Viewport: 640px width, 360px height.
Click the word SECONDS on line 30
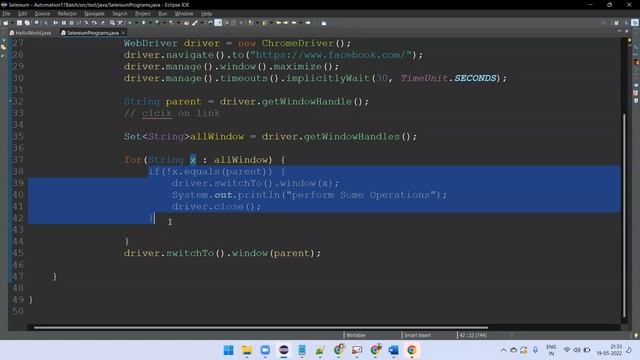tap(475, 78)
